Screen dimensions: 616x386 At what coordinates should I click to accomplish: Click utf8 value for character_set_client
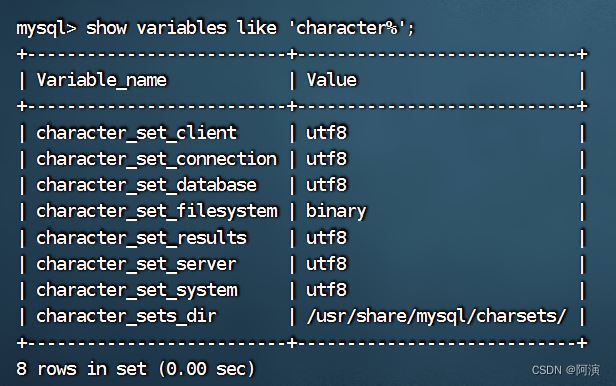(326, 133)
